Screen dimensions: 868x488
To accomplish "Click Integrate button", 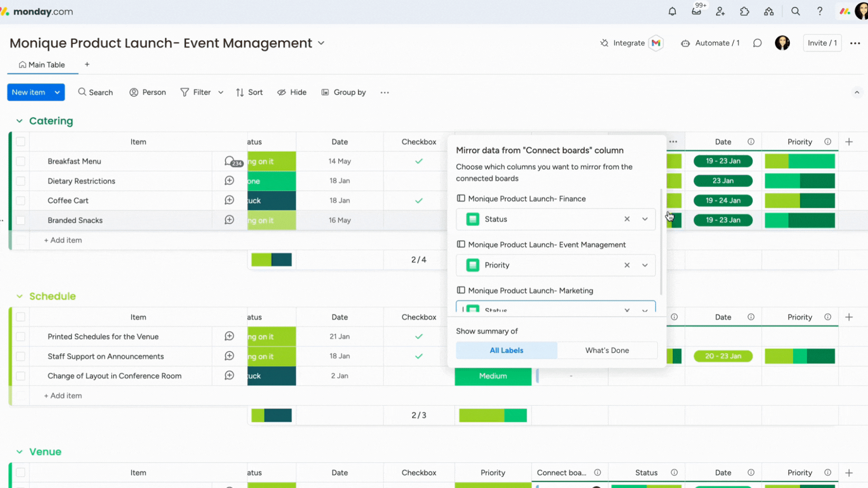I will 623,43.
